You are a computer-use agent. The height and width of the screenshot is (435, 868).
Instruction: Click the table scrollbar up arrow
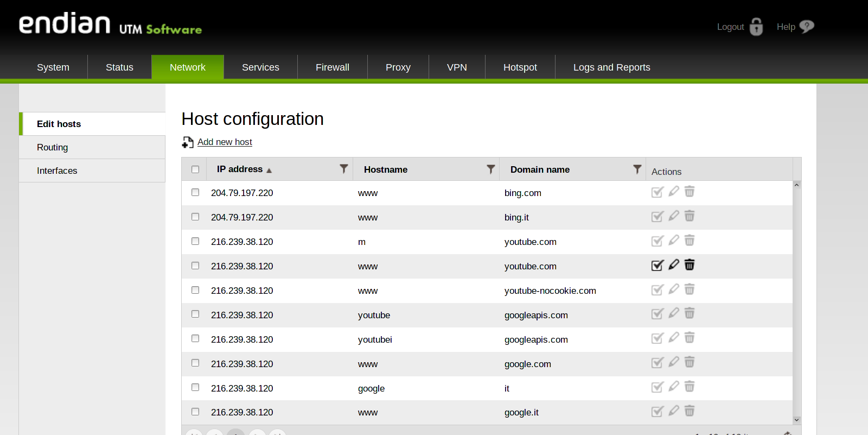coord(797,185)
